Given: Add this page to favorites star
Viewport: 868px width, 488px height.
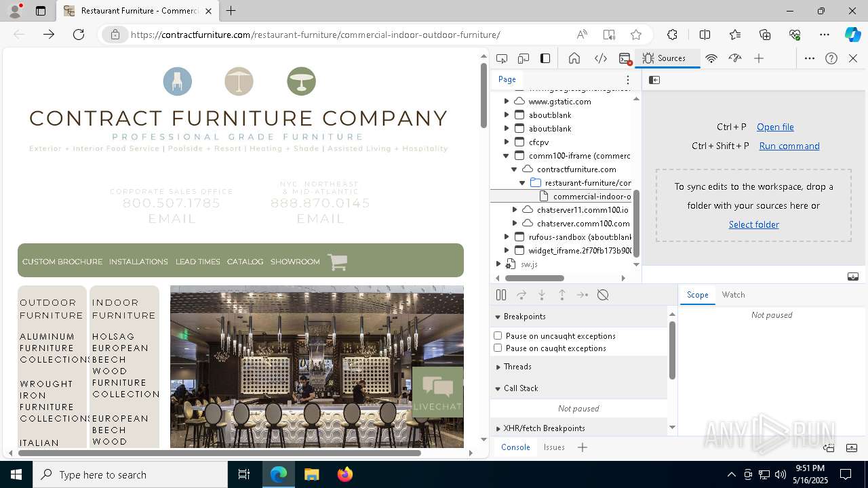Looking at the screenshot, I should pos(636,35).
